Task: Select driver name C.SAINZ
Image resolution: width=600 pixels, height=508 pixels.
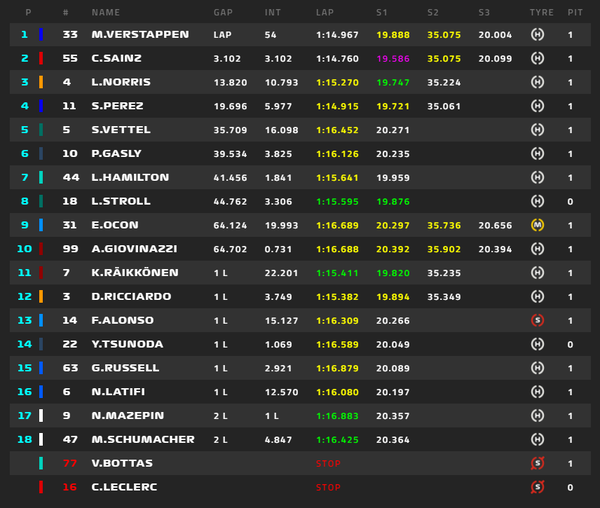Action: point(116,58)
